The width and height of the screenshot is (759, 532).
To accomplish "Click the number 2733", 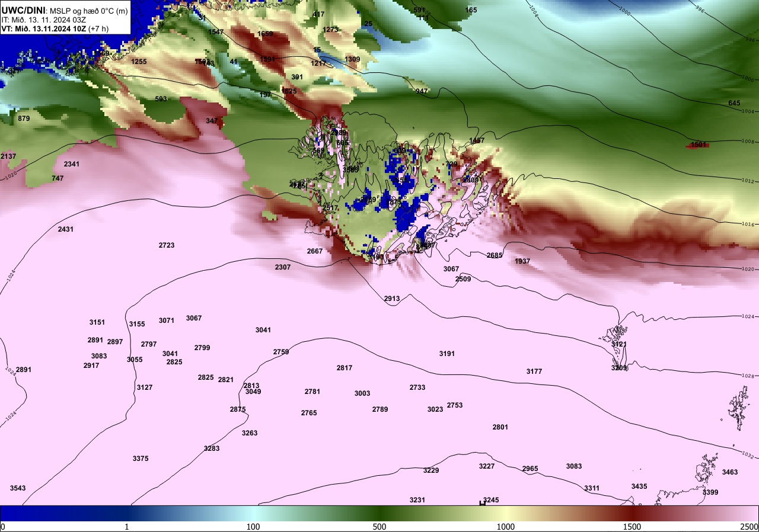I will click(417, 387).
